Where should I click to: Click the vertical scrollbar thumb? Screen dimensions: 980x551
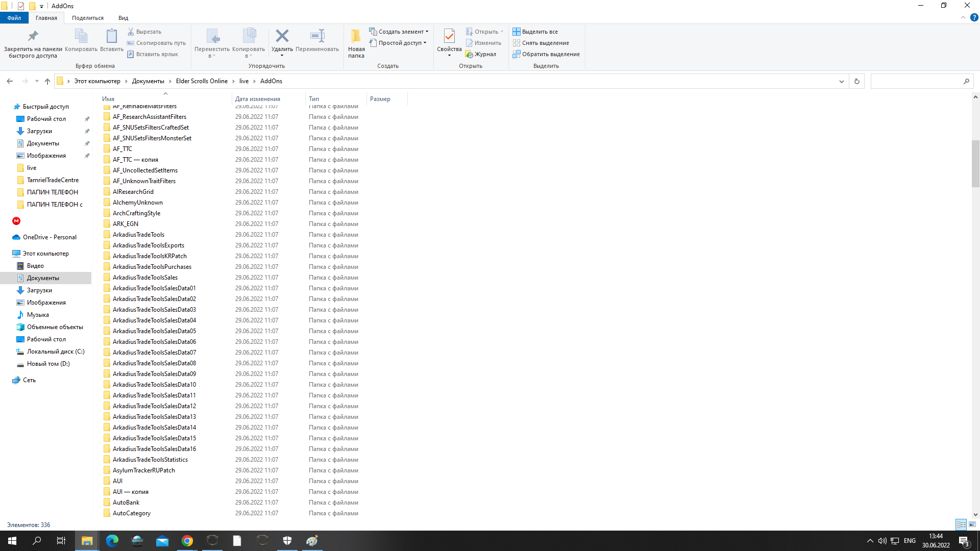click(975, 164)
